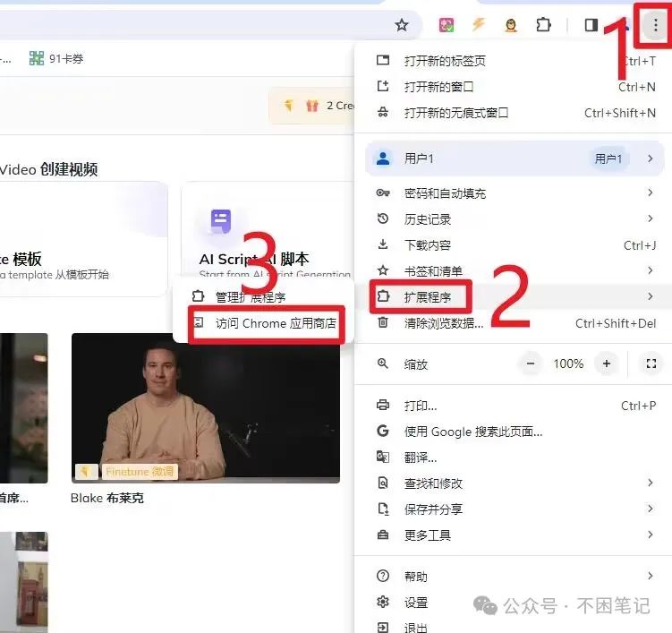Click the gear icon beside 设置
The image size is (672, 633).
383,603
